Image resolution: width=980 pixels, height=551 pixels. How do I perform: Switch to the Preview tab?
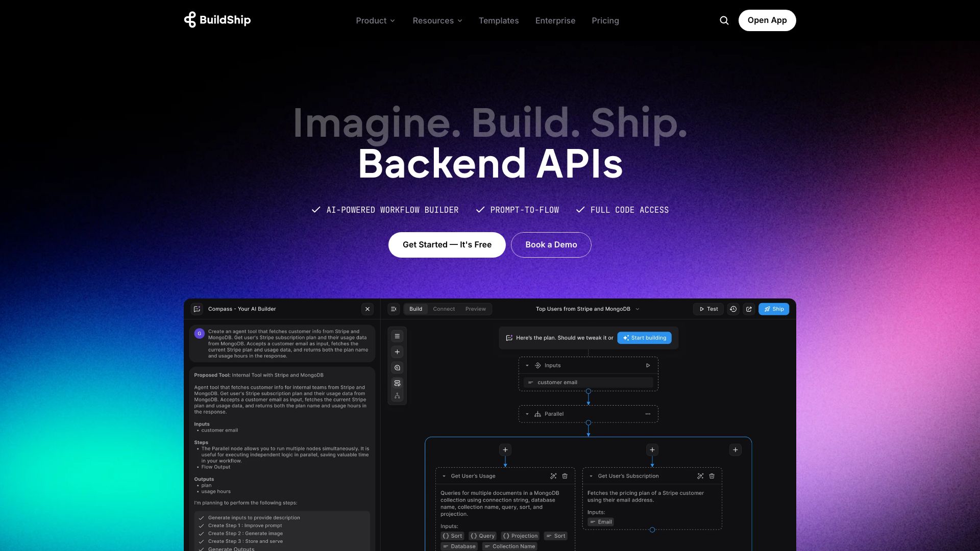coord(475,309)
